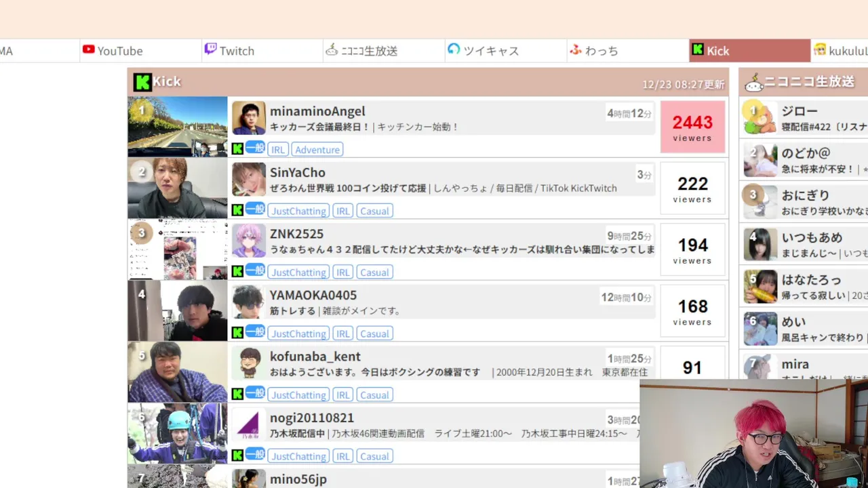
Task: Open the ツイキャス tab
Action: (506, 51)
